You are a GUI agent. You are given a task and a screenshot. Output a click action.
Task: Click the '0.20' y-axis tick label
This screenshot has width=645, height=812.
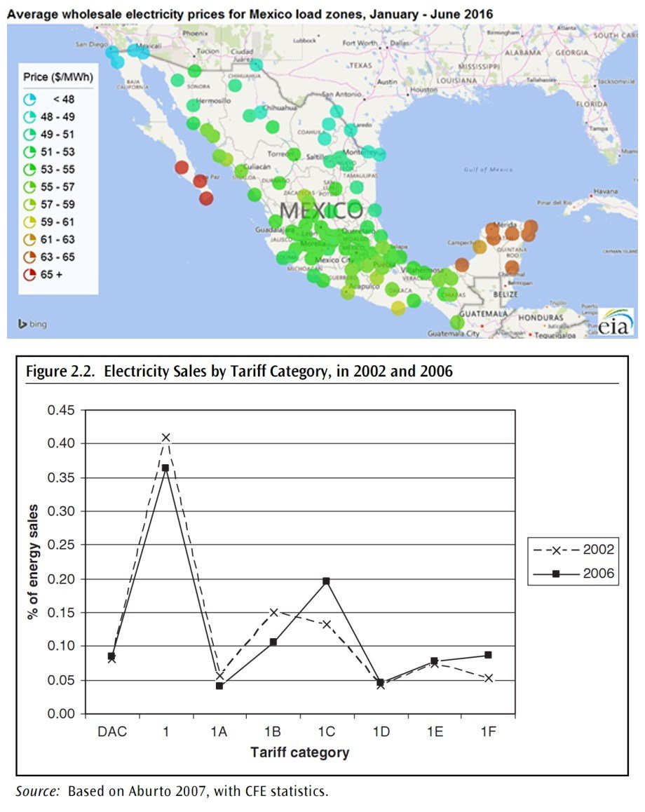point(61,579)
